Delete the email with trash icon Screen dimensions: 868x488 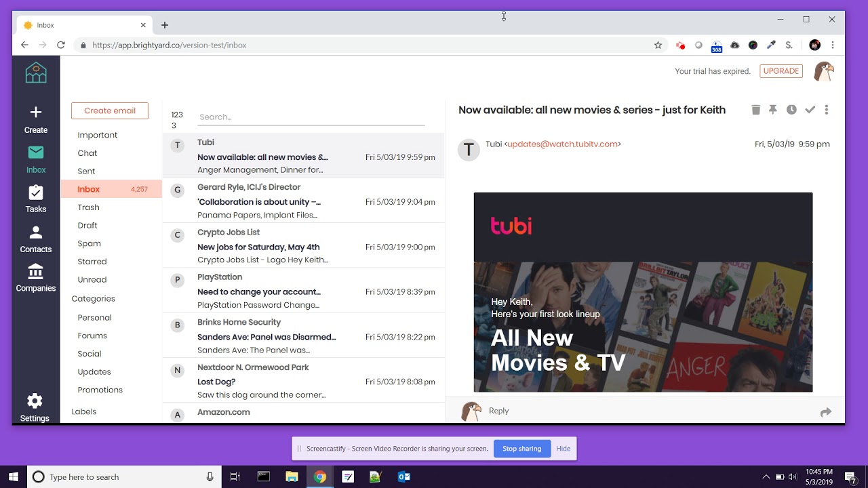tap(755, 110)
